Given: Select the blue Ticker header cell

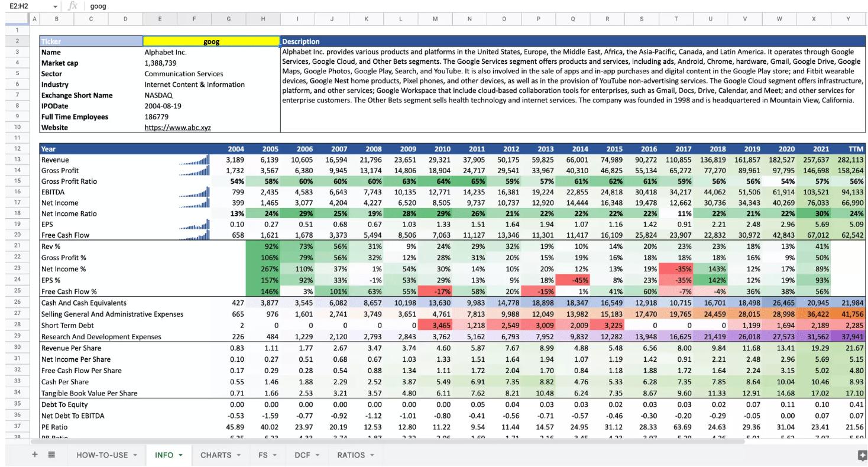Looking at the screenshot, I should [91, 42].
